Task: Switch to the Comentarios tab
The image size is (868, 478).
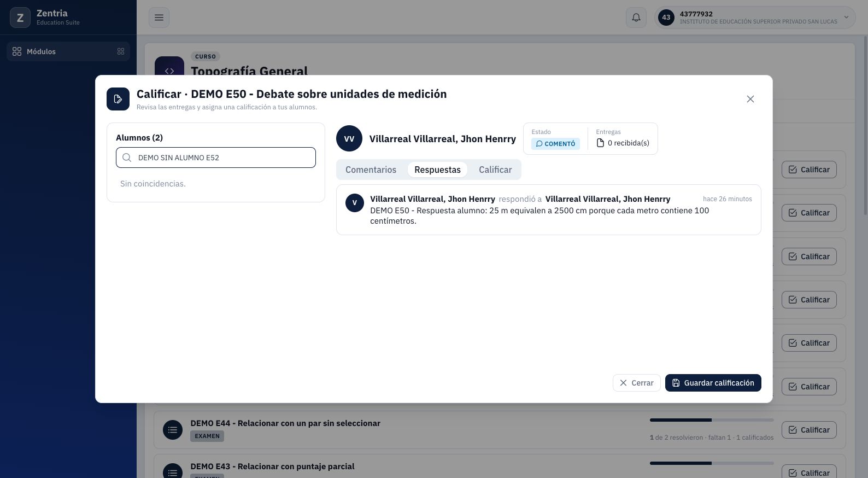Action: click(x=371, y=170)
